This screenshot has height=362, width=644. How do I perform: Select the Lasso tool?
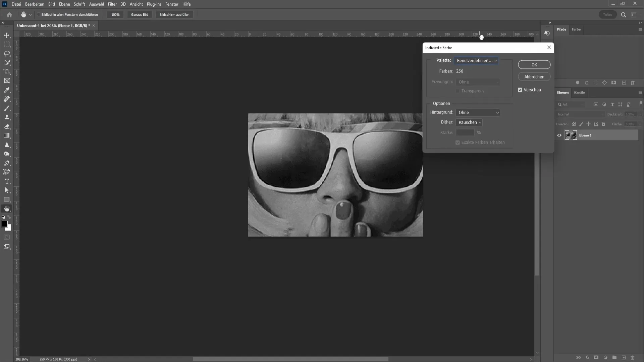pyautogui.click(x=7, y=53)
